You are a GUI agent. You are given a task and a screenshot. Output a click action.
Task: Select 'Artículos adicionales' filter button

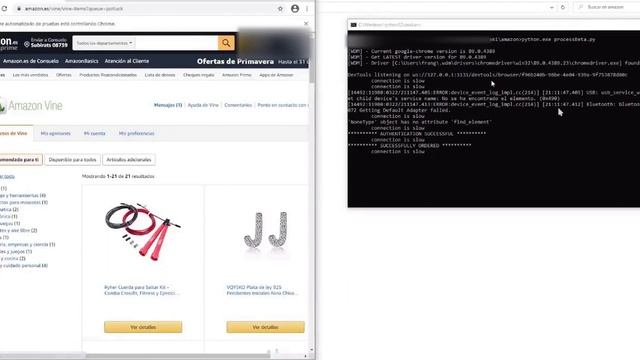[x=129, y=160]
